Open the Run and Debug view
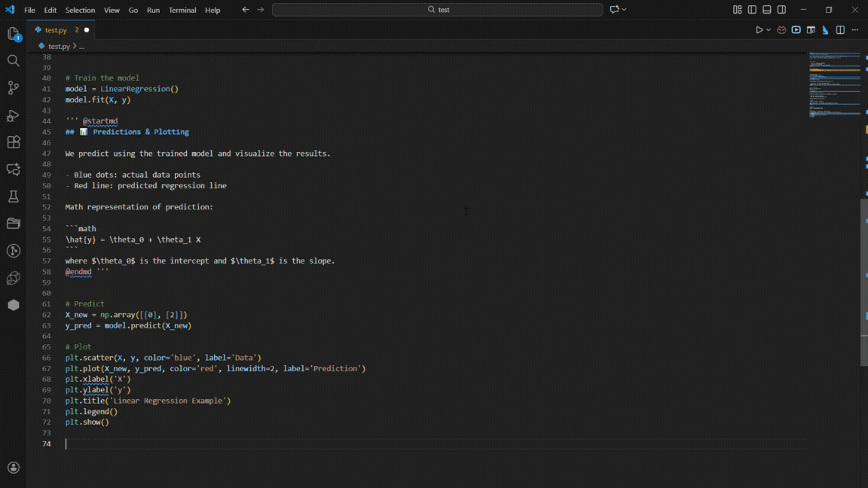 tap(14, 115)
